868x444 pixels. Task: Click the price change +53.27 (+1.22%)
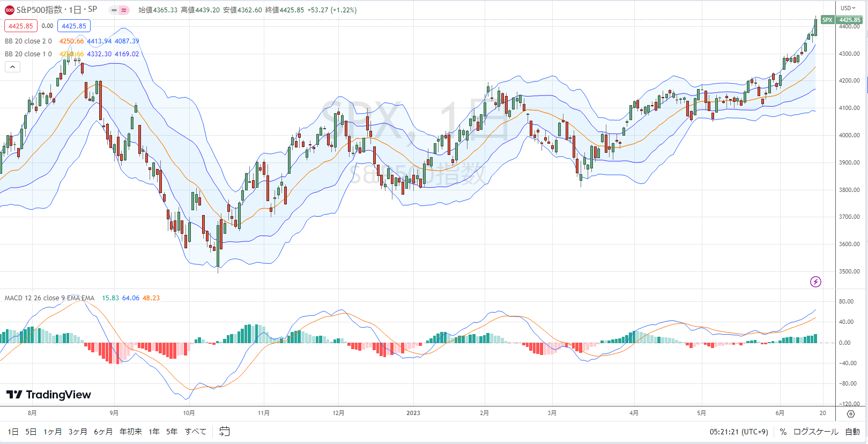pyautogui.click(x=332, y=10)
